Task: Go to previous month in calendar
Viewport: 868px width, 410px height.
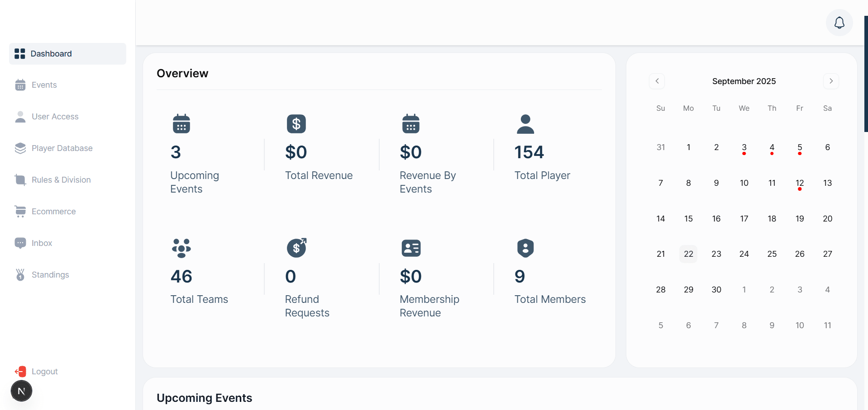Action: (x=657, y=81)
